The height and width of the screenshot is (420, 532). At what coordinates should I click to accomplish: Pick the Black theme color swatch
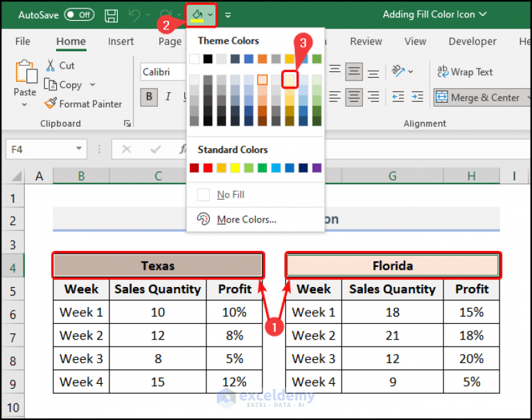point(208,59)
